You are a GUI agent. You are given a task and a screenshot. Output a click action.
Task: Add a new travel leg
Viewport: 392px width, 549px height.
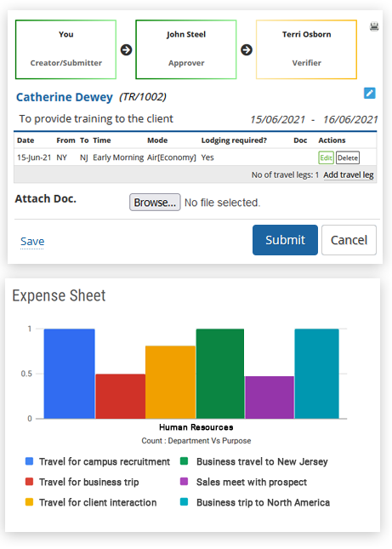(x=349, y=174)
